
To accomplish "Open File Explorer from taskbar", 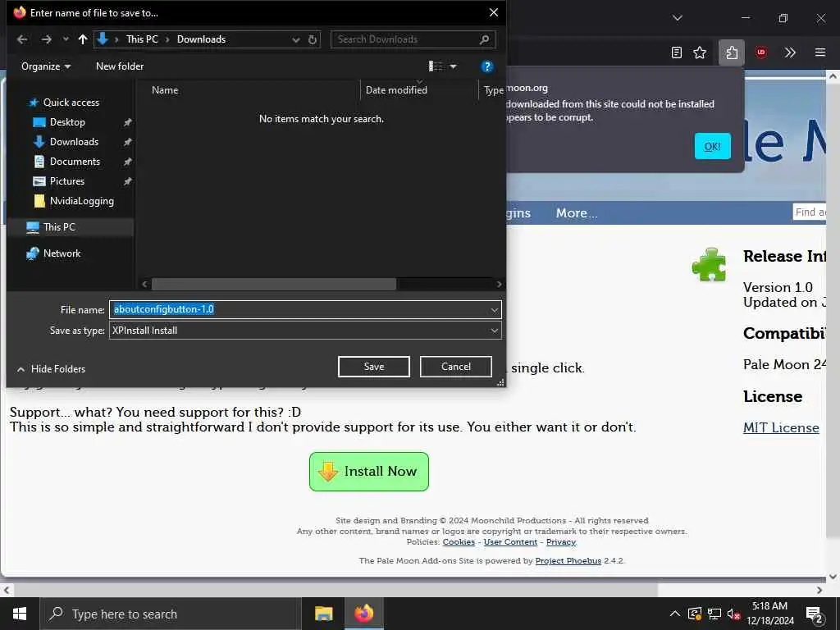I will point(323,614).
